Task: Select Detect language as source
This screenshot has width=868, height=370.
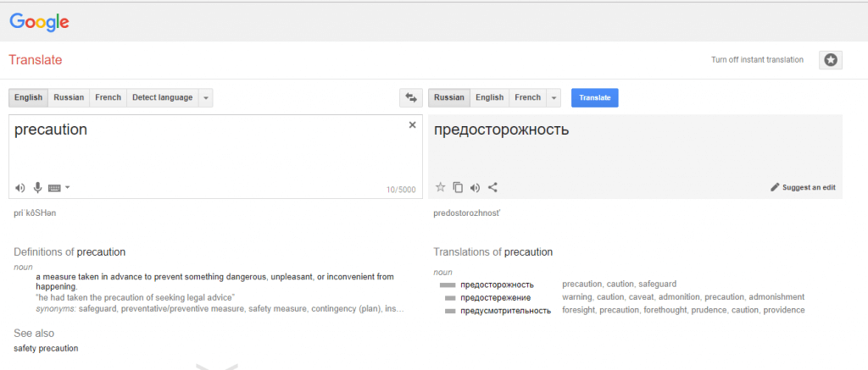Action: pos(163,97)
